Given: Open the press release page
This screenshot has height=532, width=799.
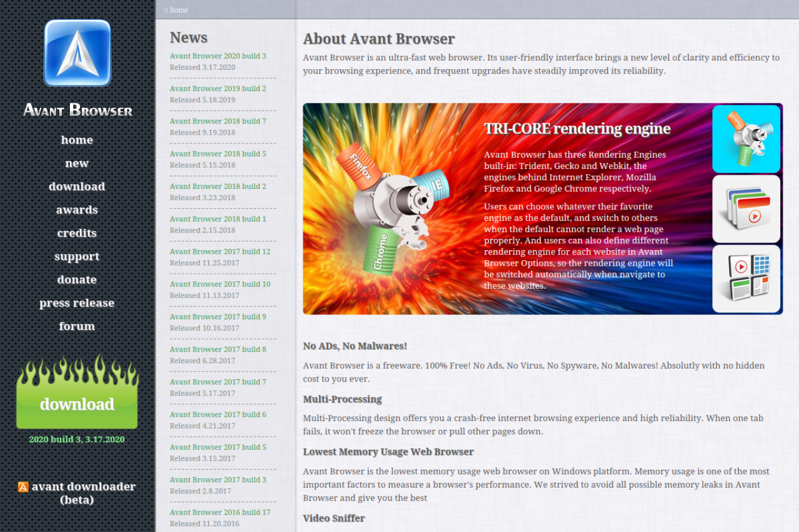Looking at the screenshot, I should [77, 303].
